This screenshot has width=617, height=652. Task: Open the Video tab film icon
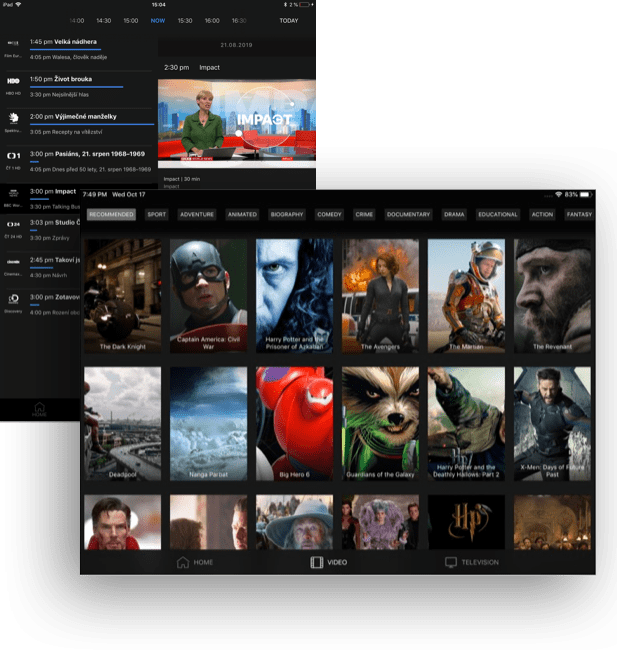coord(317,562)
